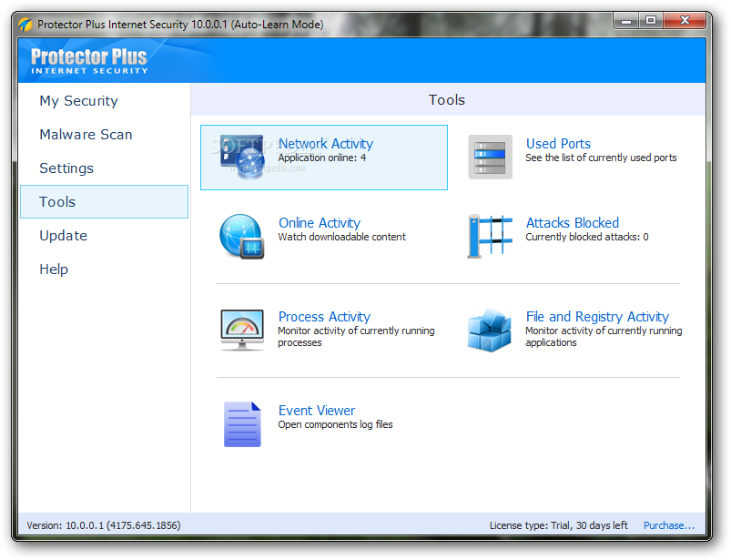Image resolution: width=731 pixels, height=560 pixels.
Task: Click the Event Viewer document icon
Action: 242,424
